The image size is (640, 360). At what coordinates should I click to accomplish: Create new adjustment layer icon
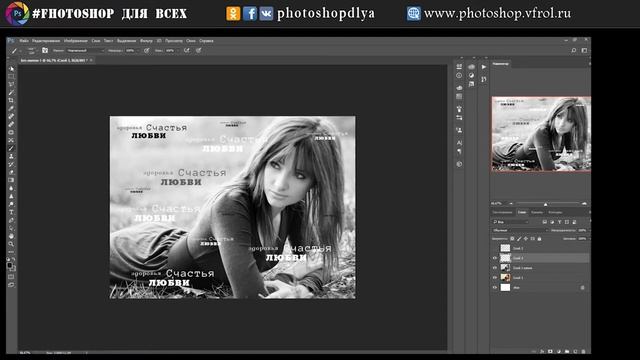coord(558,351)
